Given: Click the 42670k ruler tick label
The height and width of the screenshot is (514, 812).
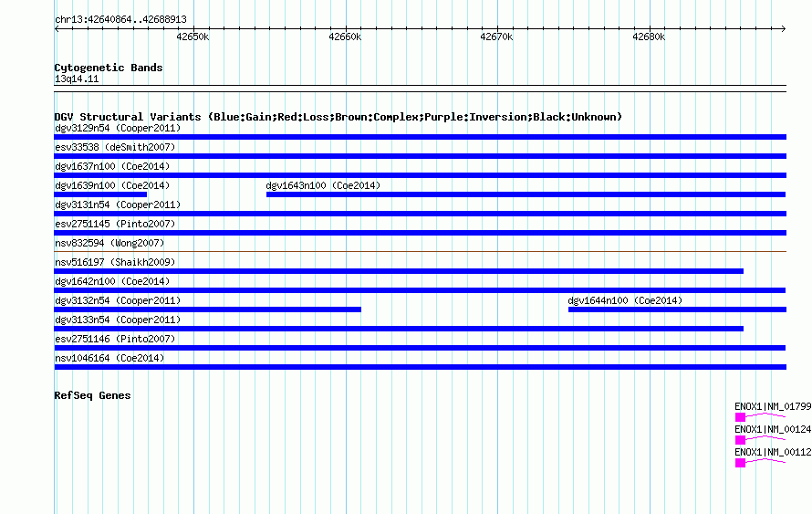Looking at the screenshot, I should (496, 37).
